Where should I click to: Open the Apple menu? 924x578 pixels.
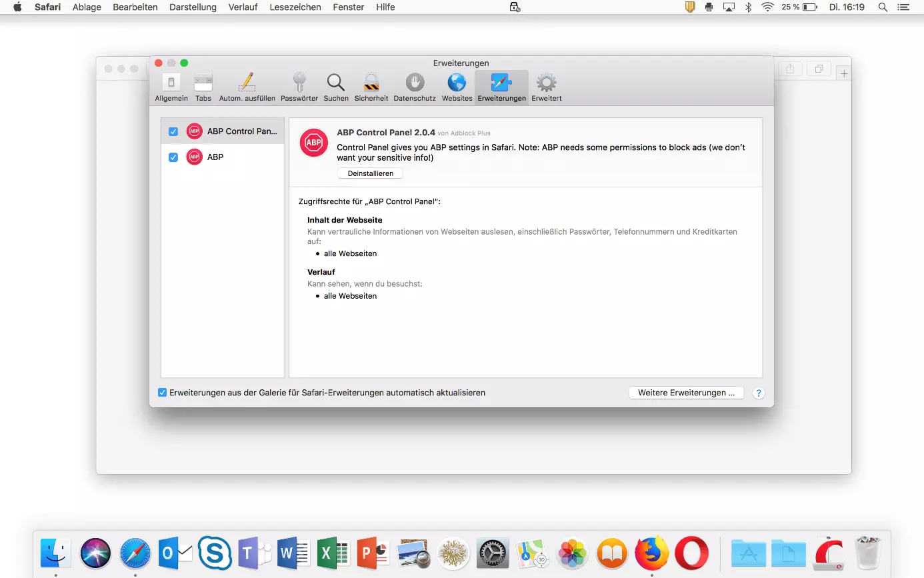pyautogui.click(x=17, y=7)
